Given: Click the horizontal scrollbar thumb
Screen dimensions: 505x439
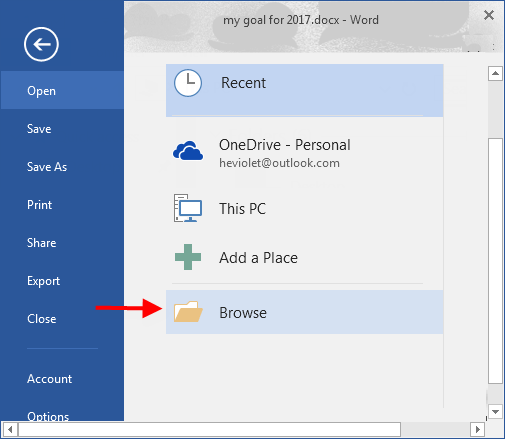Looking at the screenshot, I should pyautogui.click(x=209, y=429).
